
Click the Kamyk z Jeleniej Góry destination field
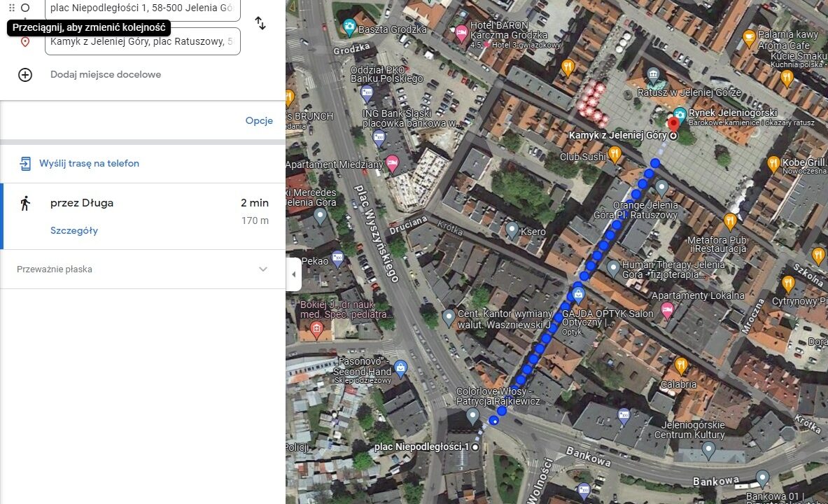click(x=142, y=41)
